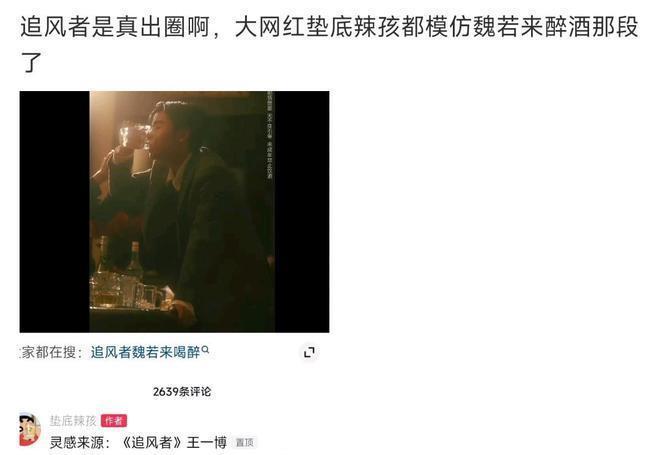Play the drinking scene video thumbnail
660x455 pixels.
(x=174, y=212)
